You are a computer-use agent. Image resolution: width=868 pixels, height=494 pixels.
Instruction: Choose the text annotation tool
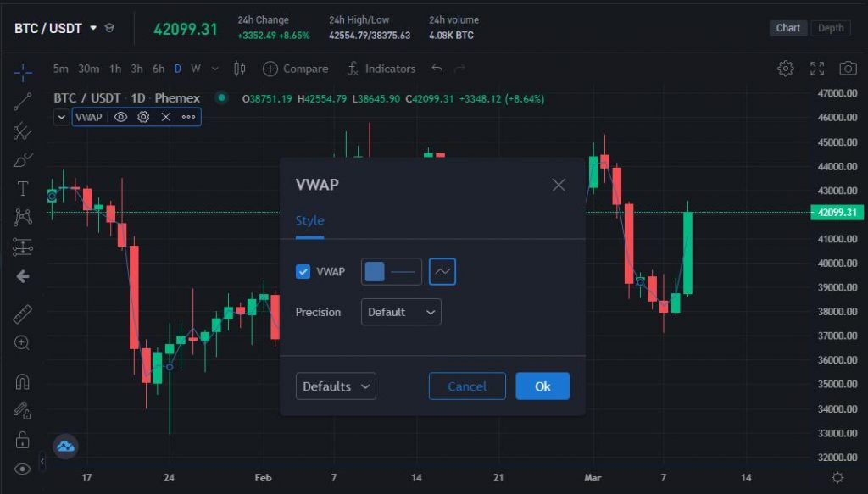[x=22, y=188]
